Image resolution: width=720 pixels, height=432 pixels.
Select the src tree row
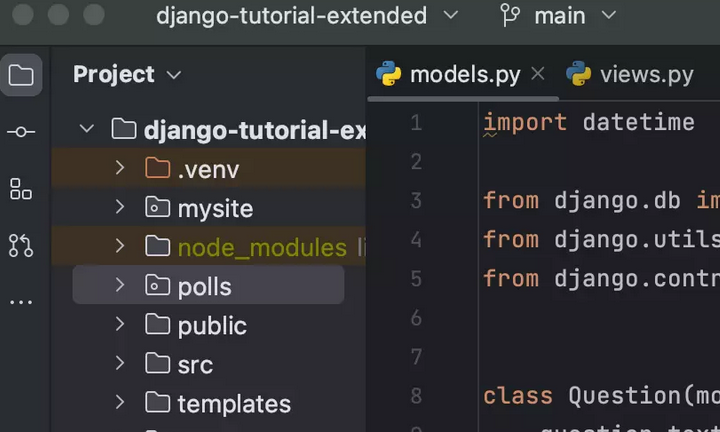coord(209,363)
